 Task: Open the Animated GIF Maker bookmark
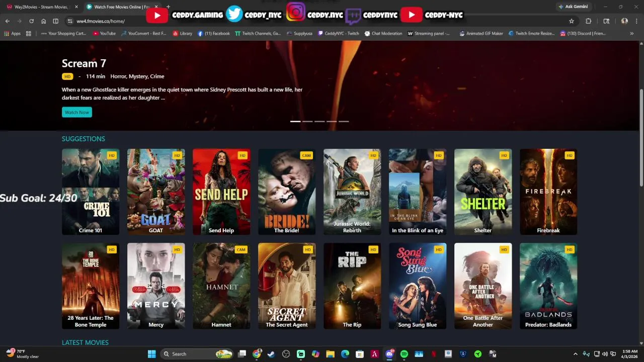click(481, 34)
